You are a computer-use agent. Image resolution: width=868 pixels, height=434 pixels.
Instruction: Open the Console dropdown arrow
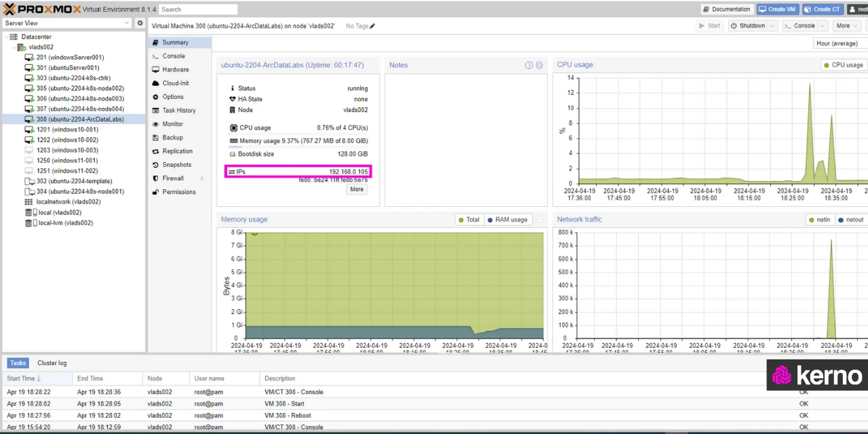pyautogui.click(x=822, y=26)
